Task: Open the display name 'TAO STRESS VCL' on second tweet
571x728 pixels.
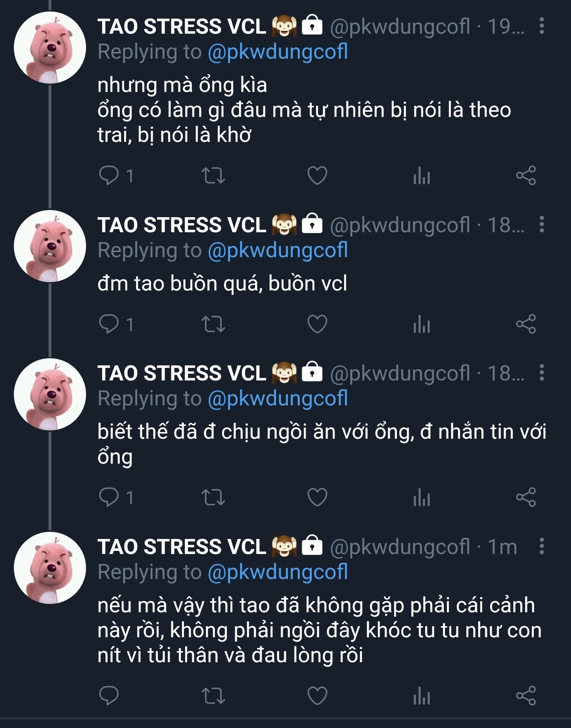Action: click(x=182, y=225)
